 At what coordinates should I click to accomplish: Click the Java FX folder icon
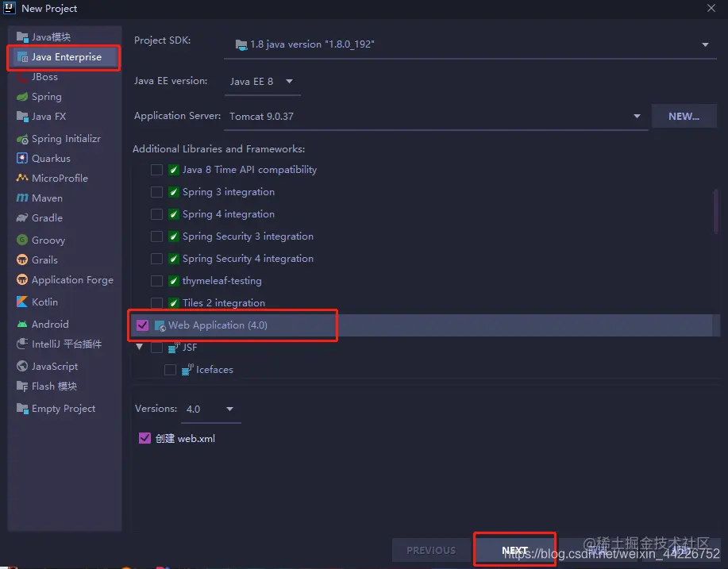[x=22, y=116]
